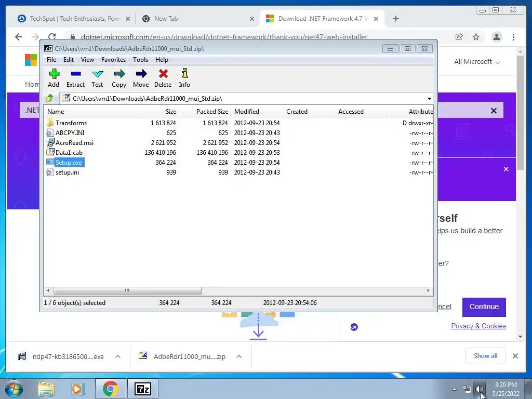This screenshot has height=399, width=532.
Task: Close the Download .NET Framework tab
Action: coord(376,19)
